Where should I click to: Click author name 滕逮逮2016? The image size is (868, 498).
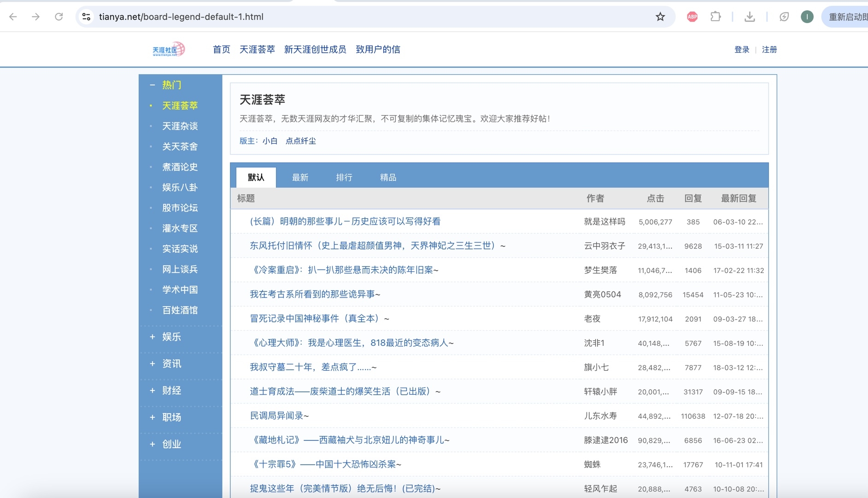coord(605,440)
